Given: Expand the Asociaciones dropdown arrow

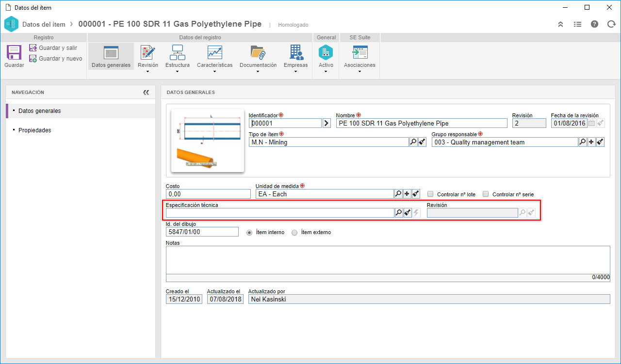Looking at the screenshot, I should pyautogui.click(x=360, y=72).
